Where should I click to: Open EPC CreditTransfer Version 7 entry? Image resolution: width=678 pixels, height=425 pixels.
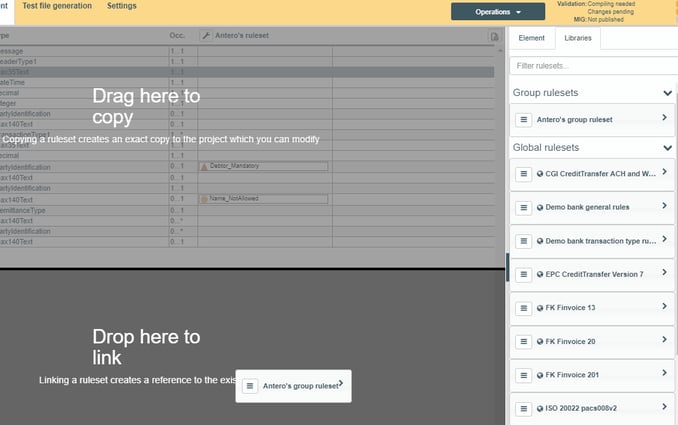pyautogui.click(x=592, y=275)
